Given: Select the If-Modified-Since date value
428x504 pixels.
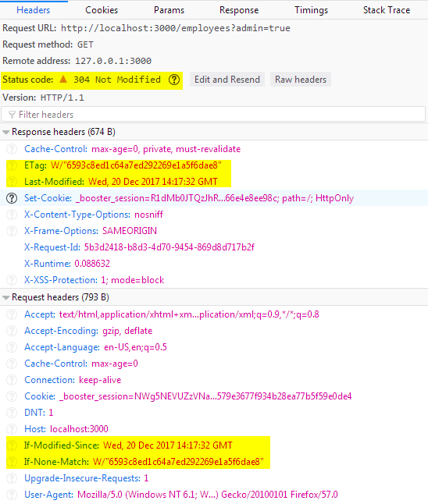Looking at the screenshot, I should pyautogui.click(x=168, y=445).
